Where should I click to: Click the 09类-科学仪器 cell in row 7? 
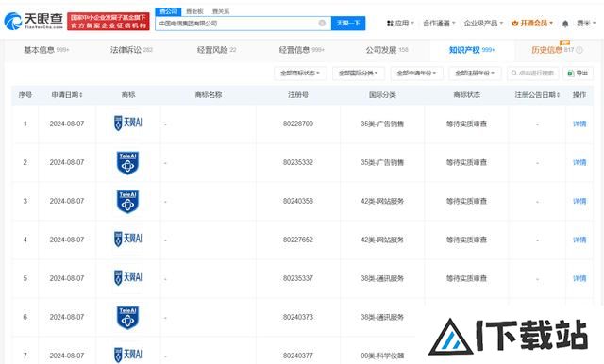coord(382,356)
